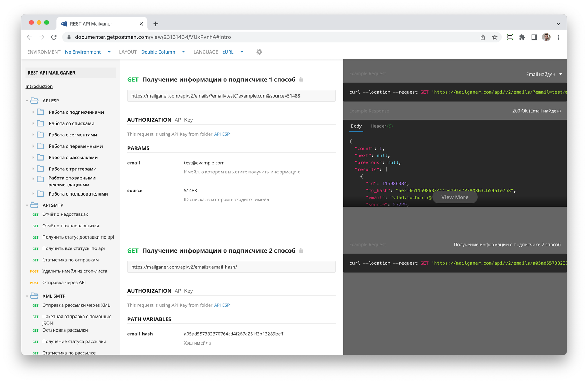
Task: Switch to the Header (9) response tab
Action: click(381, 126)
